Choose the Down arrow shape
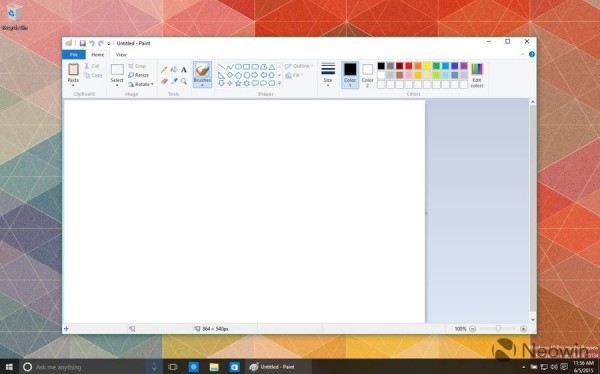600x374 pixels. [x=221, y=83]
